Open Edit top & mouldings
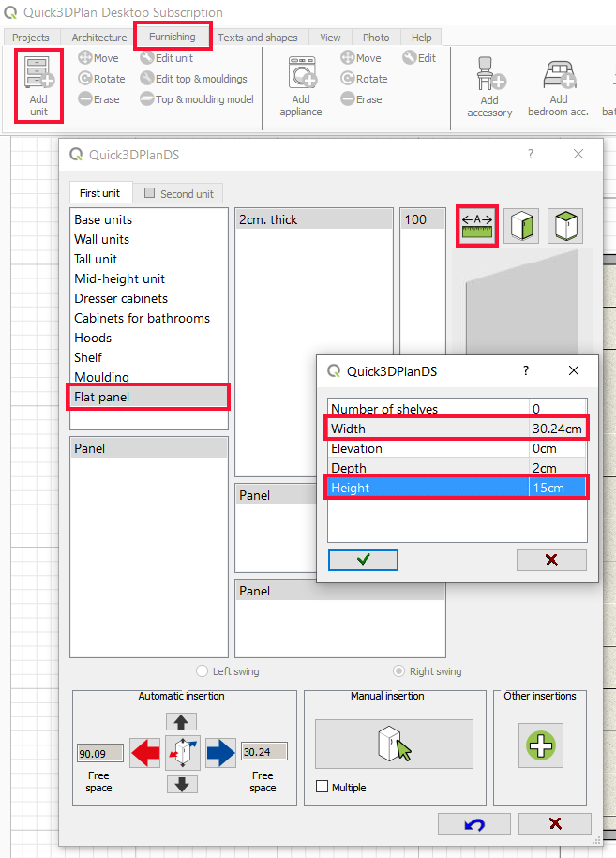Image resolution: width=616 pixels, height=858 pixels. tap(194, 79)
